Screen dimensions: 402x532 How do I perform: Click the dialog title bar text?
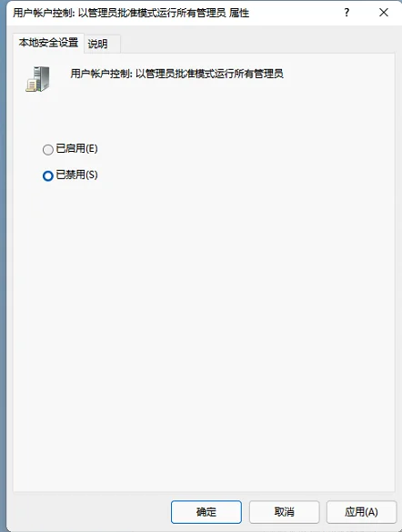[131, 13]
